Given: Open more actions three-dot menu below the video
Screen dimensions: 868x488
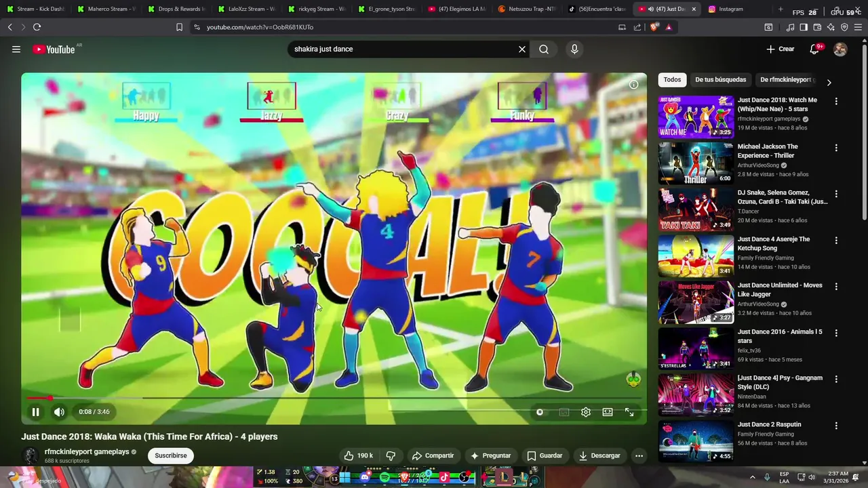Looking at the screenshot, I should pyautogui.click(x=639, y=455).
